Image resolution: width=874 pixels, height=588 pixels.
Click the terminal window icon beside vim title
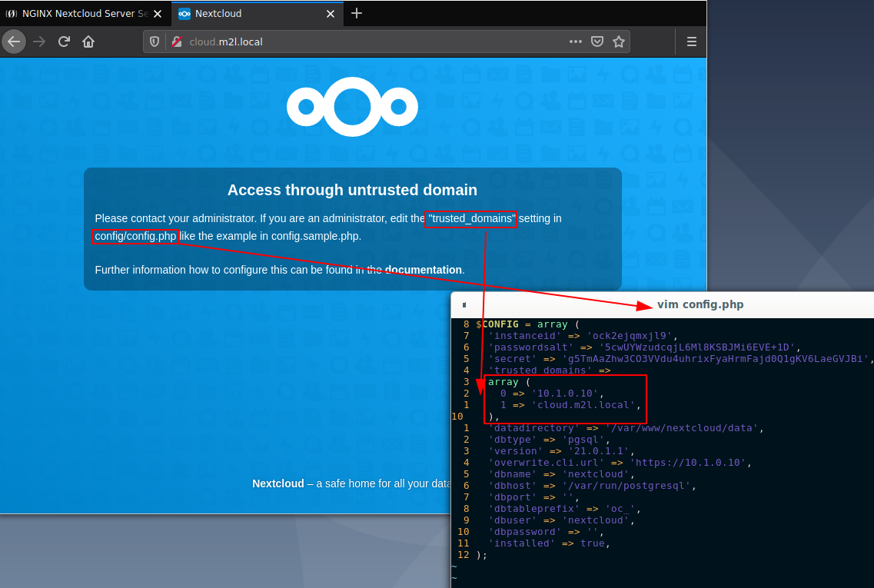464,305
